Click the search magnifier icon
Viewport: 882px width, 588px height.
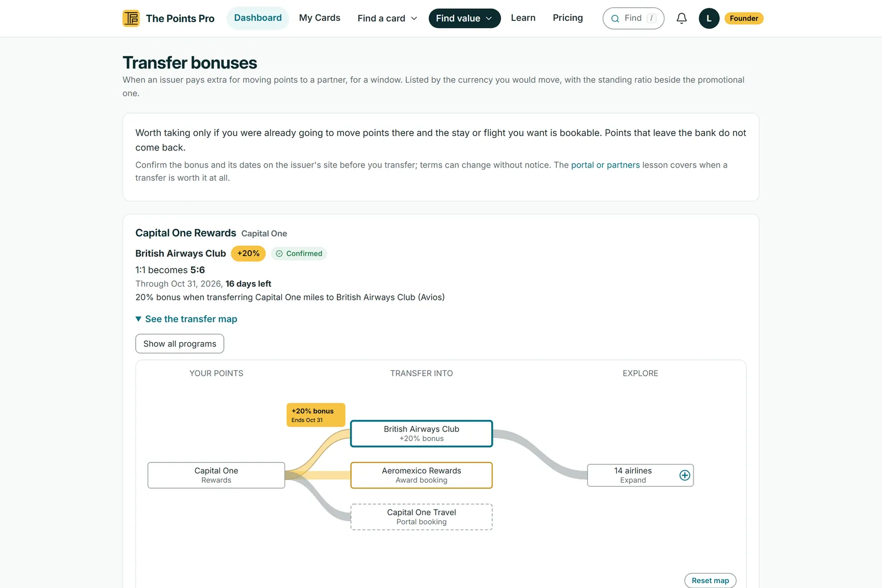[615, 19]
